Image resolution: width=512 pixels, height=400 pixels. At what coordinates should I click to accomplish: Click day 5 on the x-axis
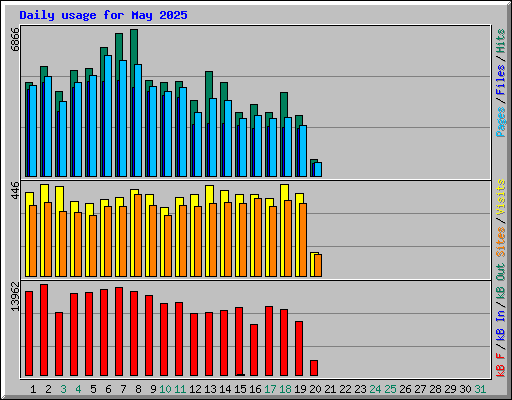click(93, 389)
